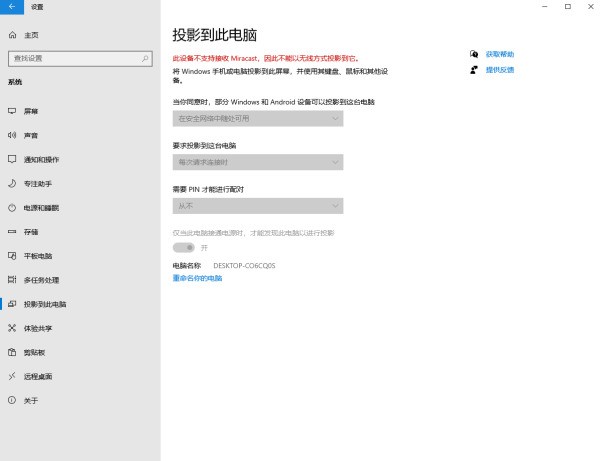Click the 要求投影到这台电脑 label
The image size is (600, 461).
[x=204, y=145]
